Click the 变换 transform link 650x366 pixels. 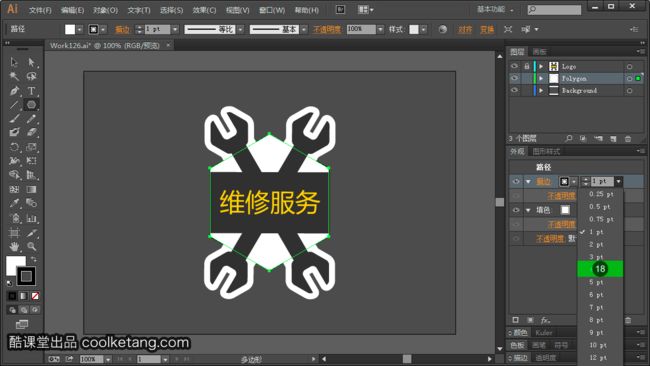[x=487, y=29]
